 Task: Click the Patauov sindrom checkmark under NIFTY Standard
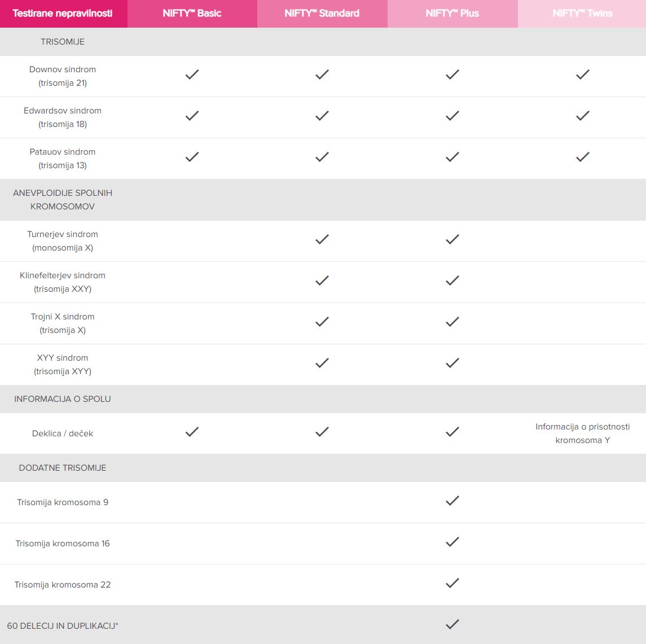(322, 157)
